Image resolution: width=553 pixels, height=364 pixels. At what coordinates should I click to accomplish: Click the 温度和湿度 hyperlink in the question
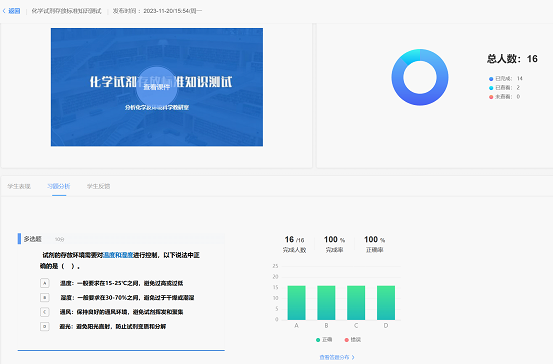pyautogui.click(x=118, y=255)
